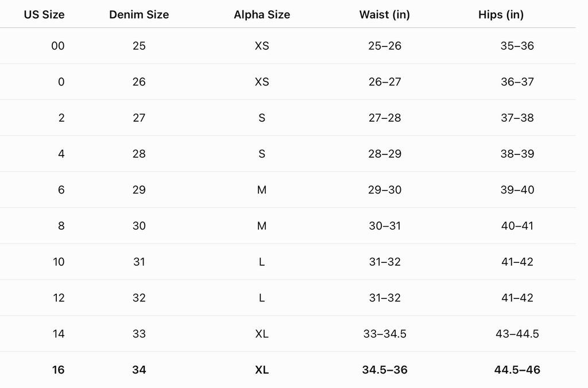Click the waist 33–34.5 cell

[x=385, y=333]
